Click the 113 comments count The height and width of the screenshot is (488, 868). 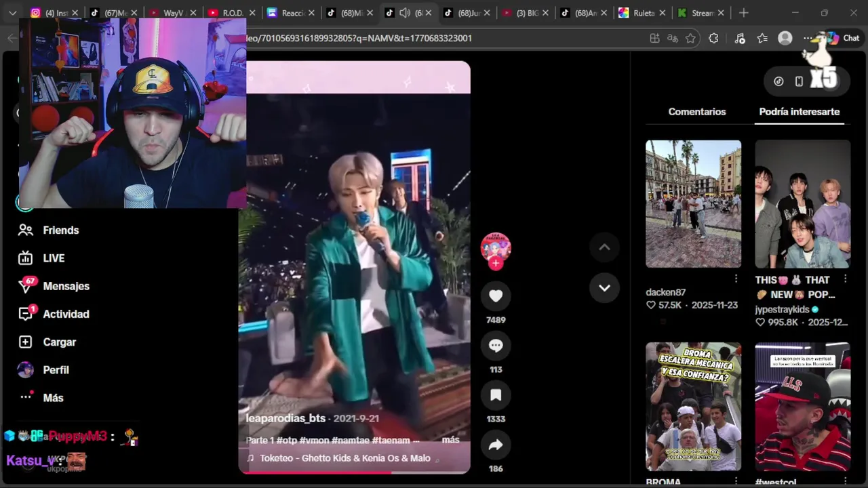[x=496, y=369]
